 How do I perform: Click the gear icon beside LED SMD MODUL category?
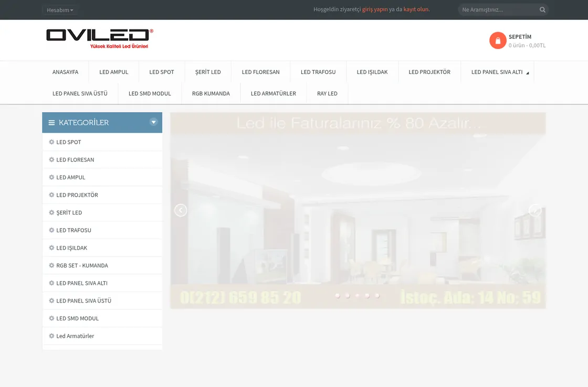(x=52, y=318)
